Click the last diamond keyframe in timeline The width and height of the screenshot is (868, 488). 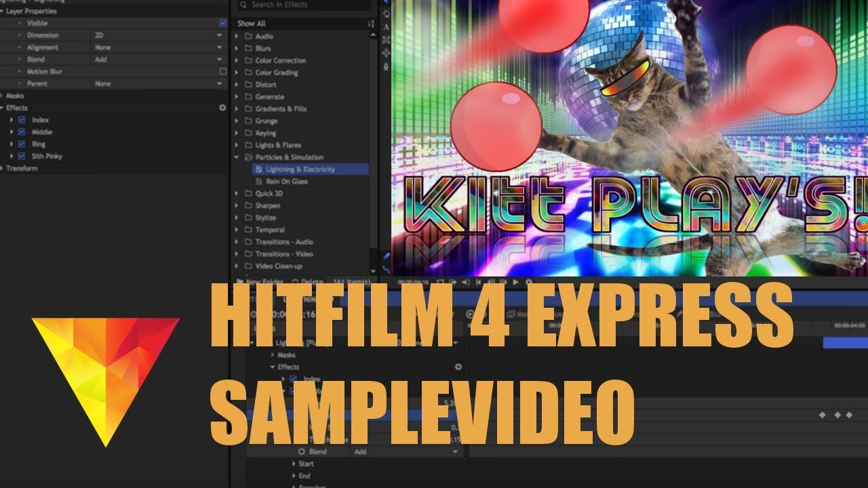848,415
